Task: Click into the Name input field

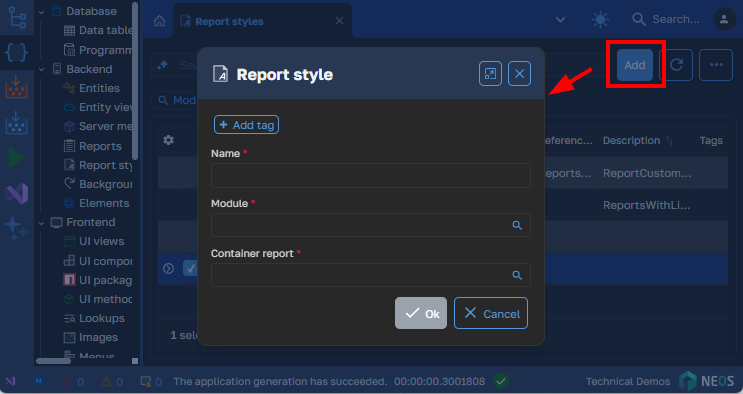Action: click(371, 175)
